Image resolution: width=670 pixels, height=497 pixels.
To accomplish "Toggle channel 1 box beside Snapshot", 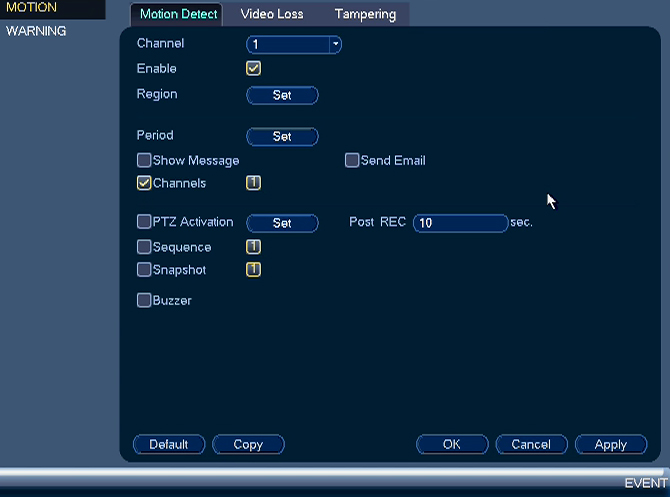I will tap(253, 270).
